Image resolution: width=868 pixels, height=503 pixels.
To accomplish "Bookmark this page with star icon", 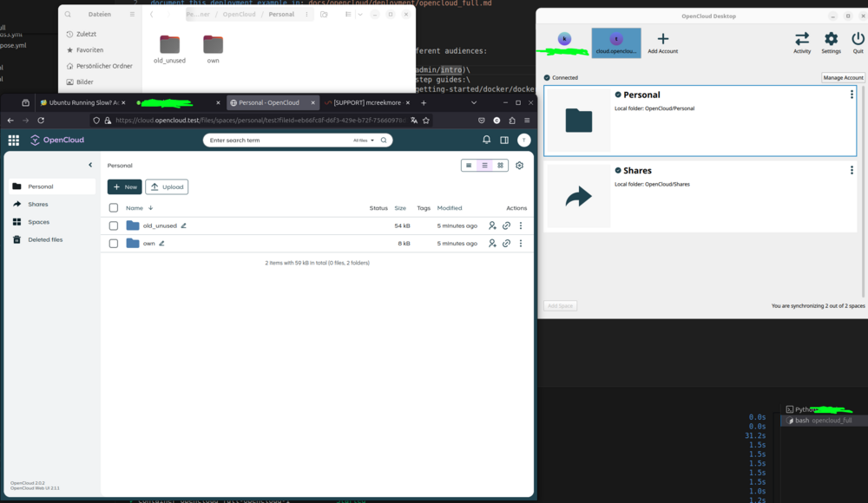I will (x=425, y=120).
